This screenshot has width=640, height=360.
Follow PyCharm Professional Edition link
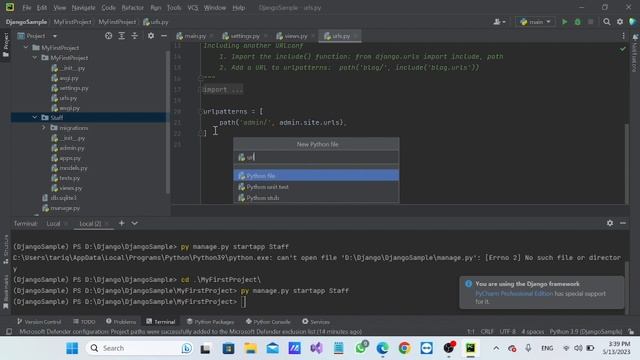pos(514,293)
